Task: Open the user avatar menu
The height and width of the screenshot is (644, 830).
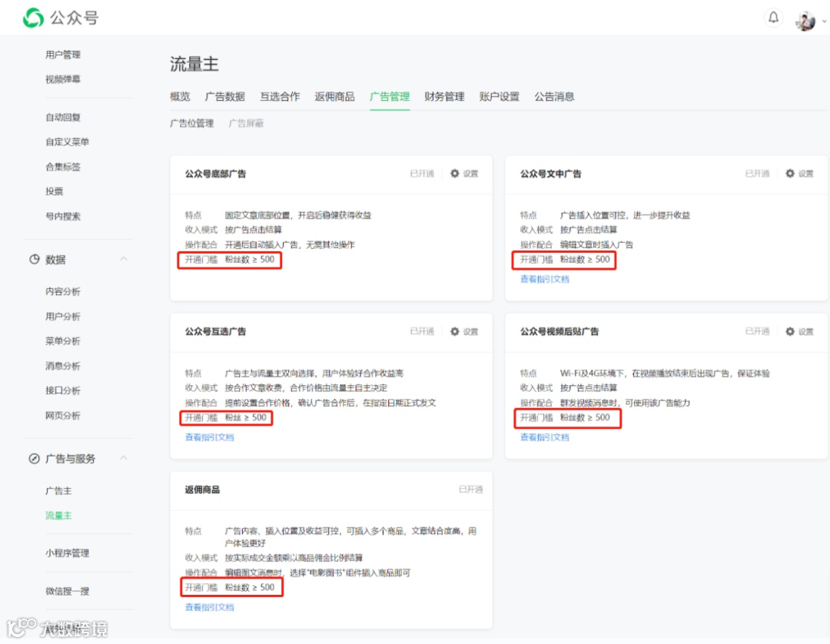Action: (x=805, y=22)
